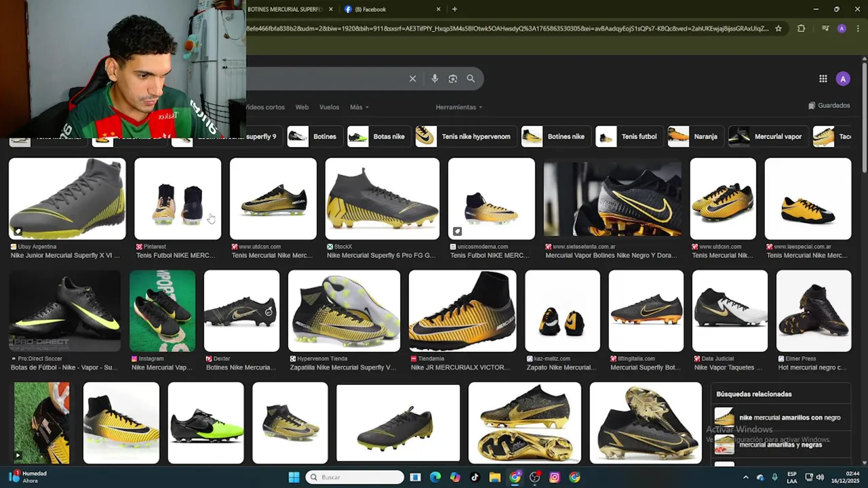
Task: Open the Google apps grid
Action: (x=823, y=79)
